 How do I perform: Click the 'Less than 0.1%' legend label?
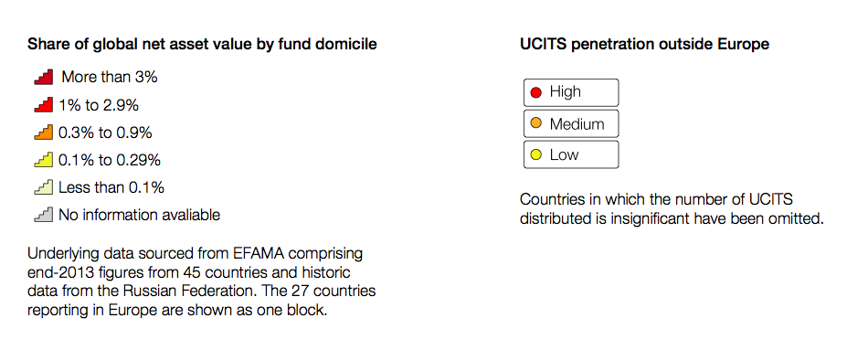[x=111, y=187]
